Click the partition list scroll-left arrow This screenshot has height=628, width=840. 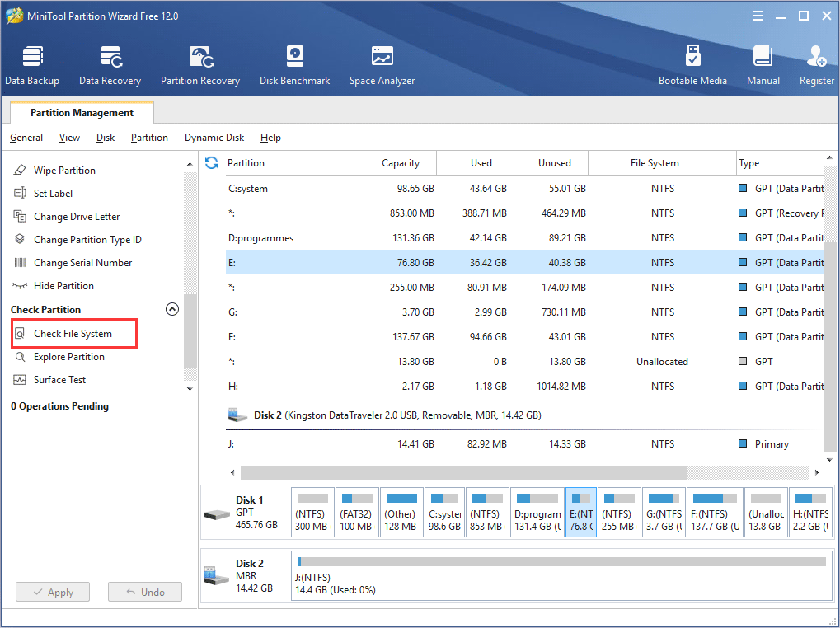[232, 472]
